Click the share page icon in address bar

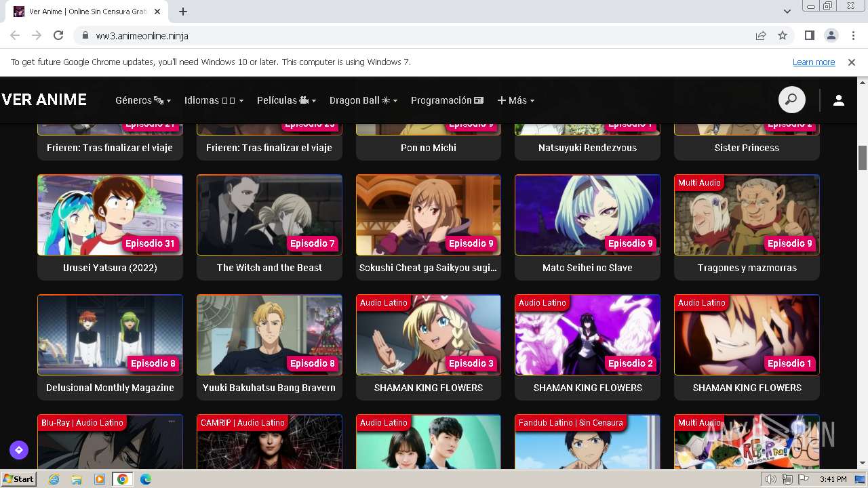[761, 35]
